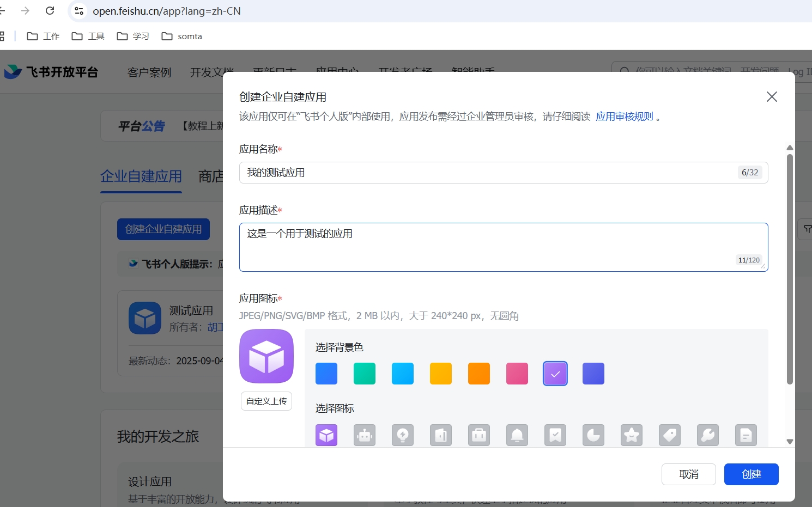The width and height of the screenshot is (812, 507).
Task: Choose the price tag app icon
Action: pyautogui.click(x=670, y=435)
